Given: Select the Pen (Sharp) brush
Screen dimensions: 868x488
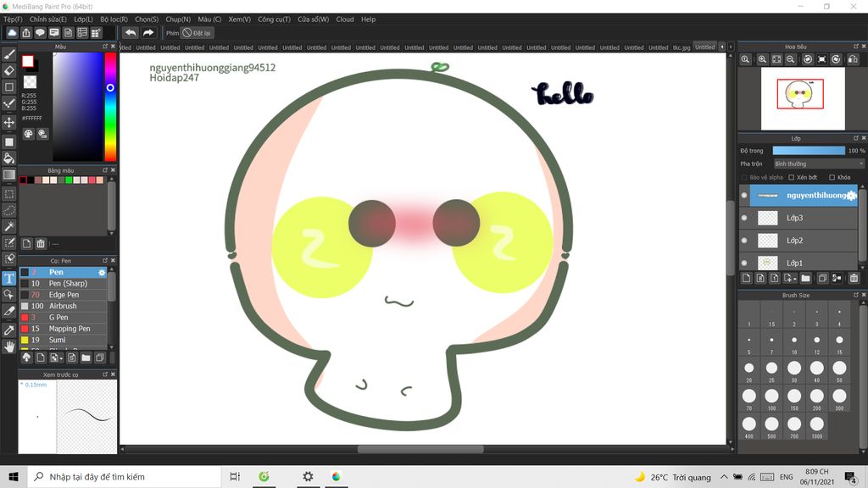Looking at the screenshot, I should click(64, 283).
